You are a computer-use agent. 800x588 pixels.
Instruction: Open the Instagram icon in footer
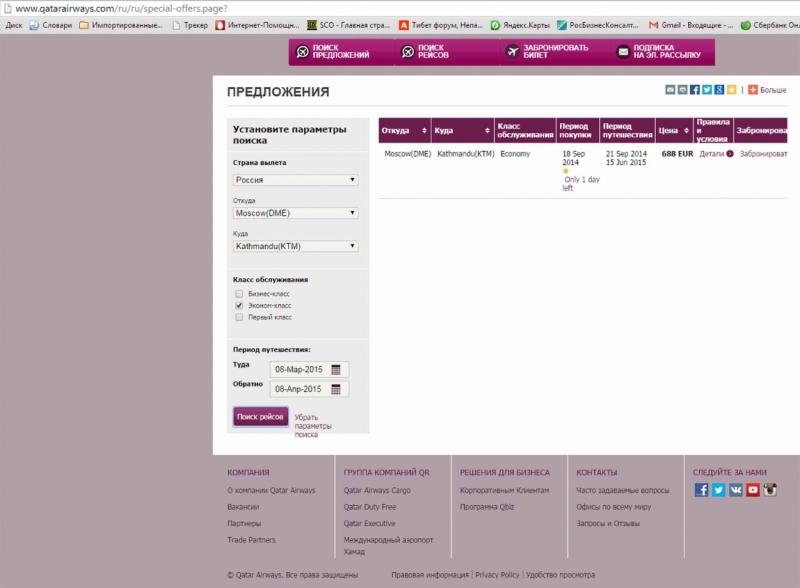point(770,490)
